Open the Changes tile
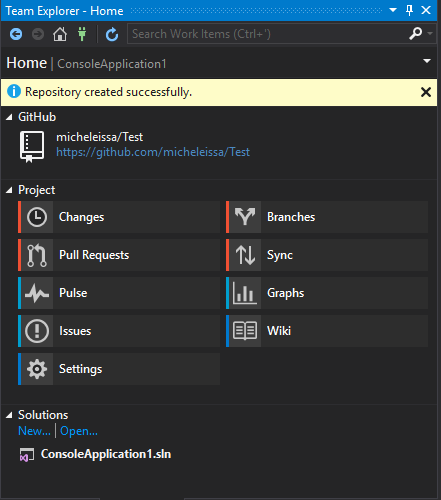441x500 pixels. coord(119,217)
